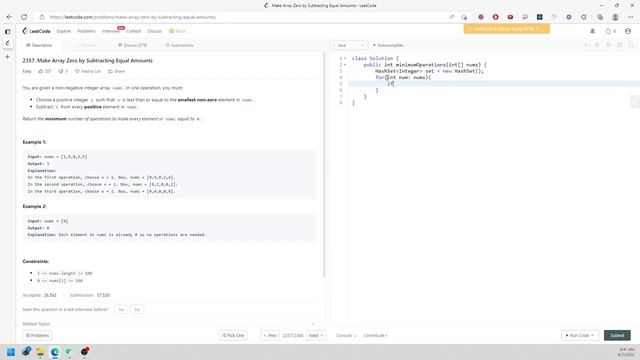Go to the Prev problem
The width and height of the screenshot is (640, 360).
point(270,336)
